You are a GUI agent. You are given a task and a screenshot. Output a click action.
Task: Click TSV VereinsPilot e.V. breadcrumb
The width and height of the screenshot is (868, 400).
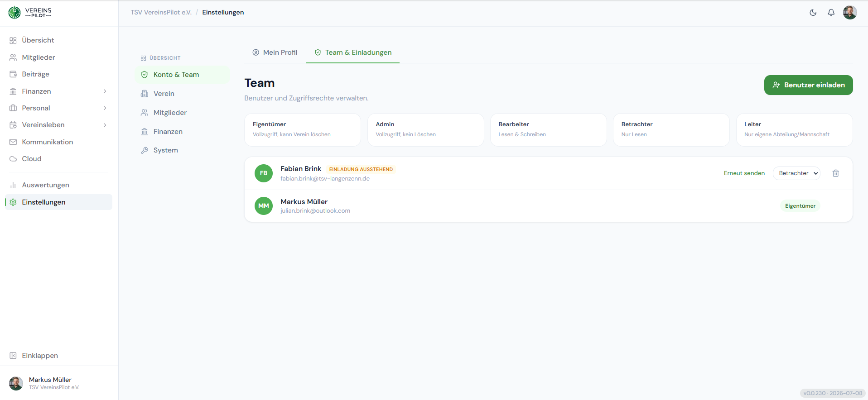(161, 12)
